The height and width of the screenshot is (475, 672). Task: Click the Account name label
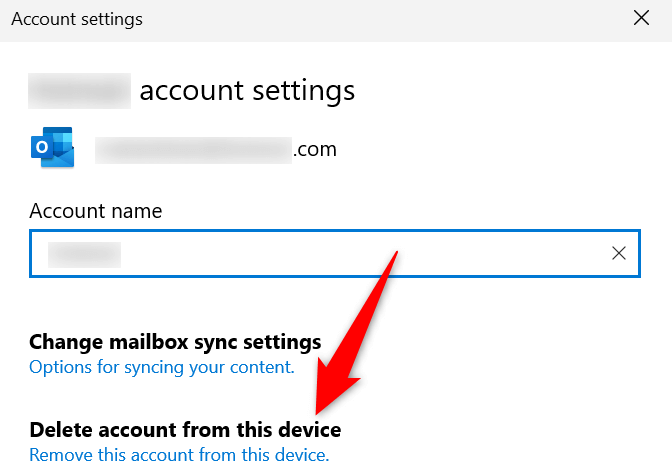tap(96, 211)
